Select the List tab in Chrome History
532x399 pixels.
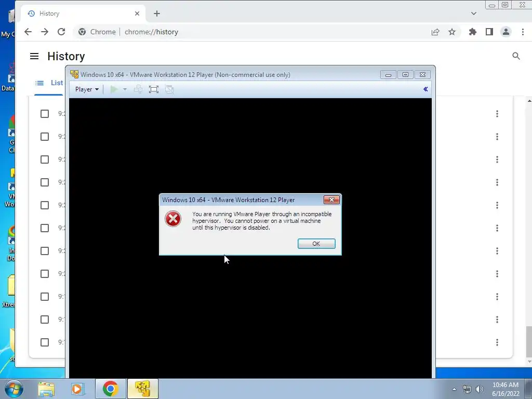[x=49, y=83]
